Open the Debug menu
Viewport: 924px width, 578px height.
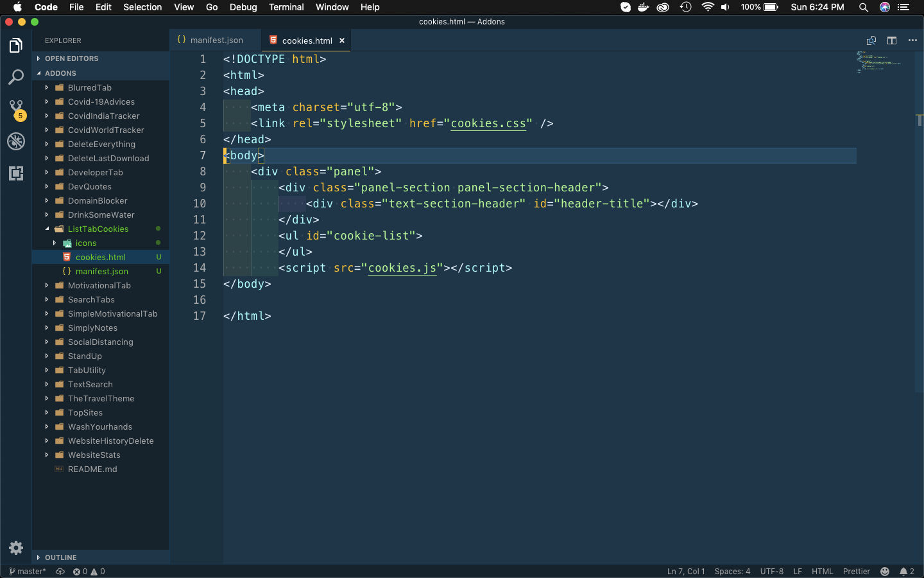(x=243, y=7)
